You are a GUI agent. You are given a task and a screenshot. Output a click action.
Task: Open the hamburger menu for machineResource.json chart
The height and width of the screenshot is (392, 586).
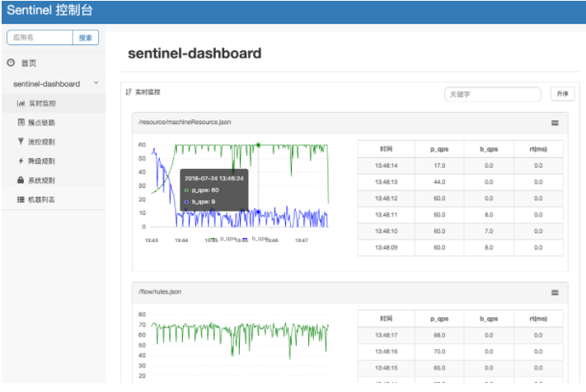(555, 123)
